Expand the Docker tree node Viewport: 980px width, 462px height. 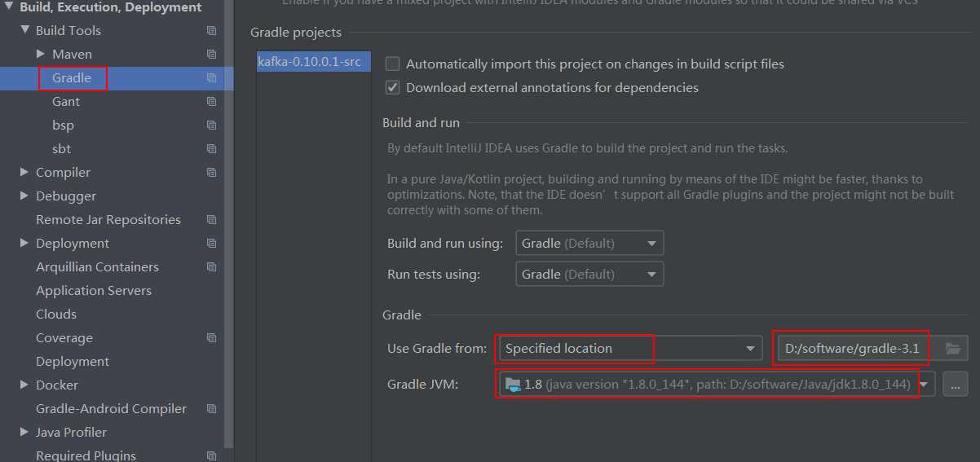[24, 385]
